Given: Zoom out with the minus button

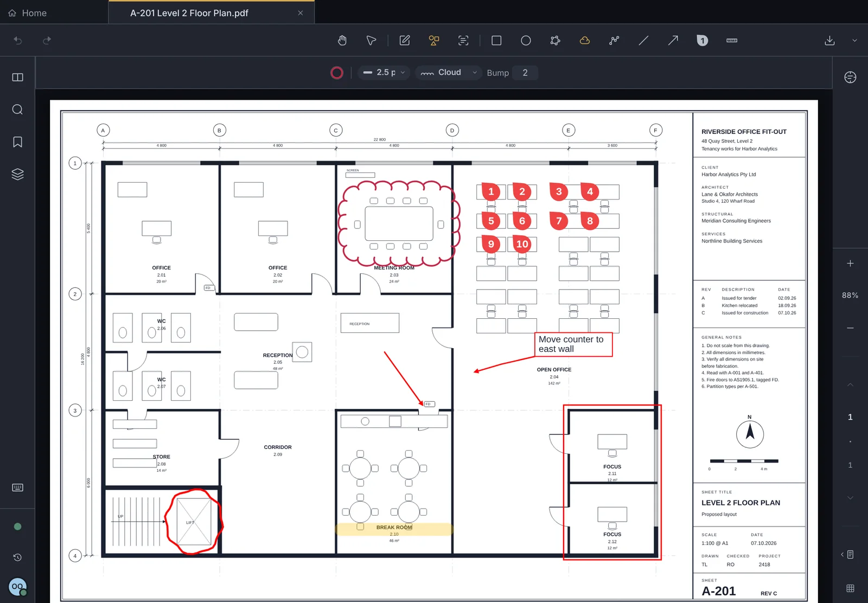Looking at the screenshot, I should point(850,328).
